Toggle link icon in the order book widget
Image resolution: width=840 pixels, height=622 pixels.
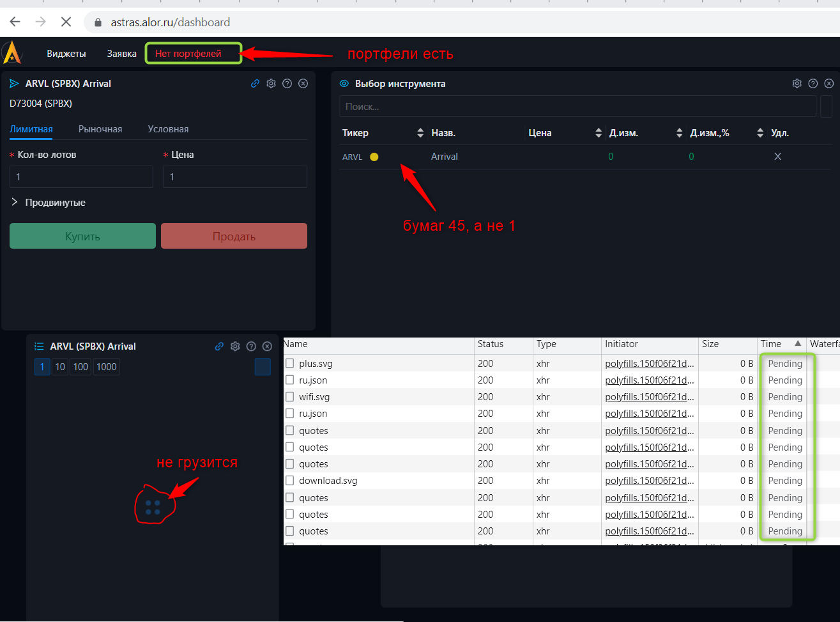(x=219, y=346)
